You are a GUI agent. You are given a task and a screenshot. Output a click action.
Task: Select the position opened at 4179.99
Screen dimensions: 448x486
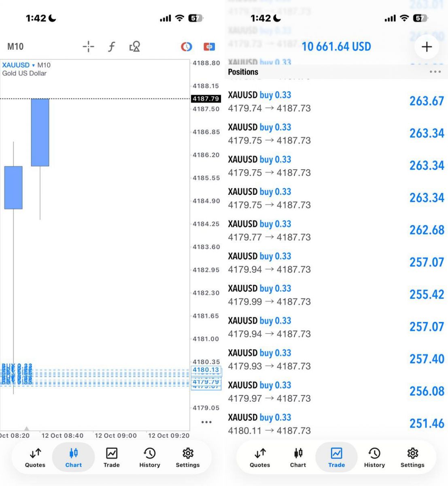point(336,294)
